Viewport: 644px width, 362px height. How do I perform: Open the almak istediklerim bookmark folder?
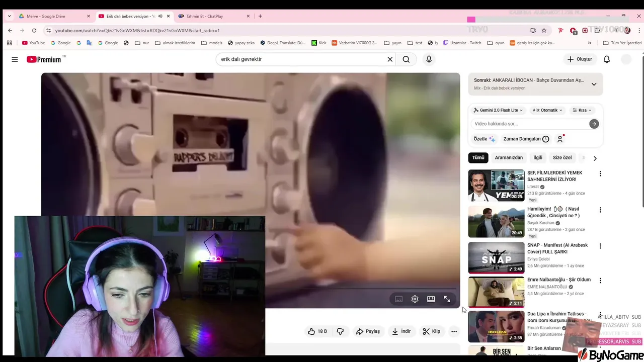(175, 43)
